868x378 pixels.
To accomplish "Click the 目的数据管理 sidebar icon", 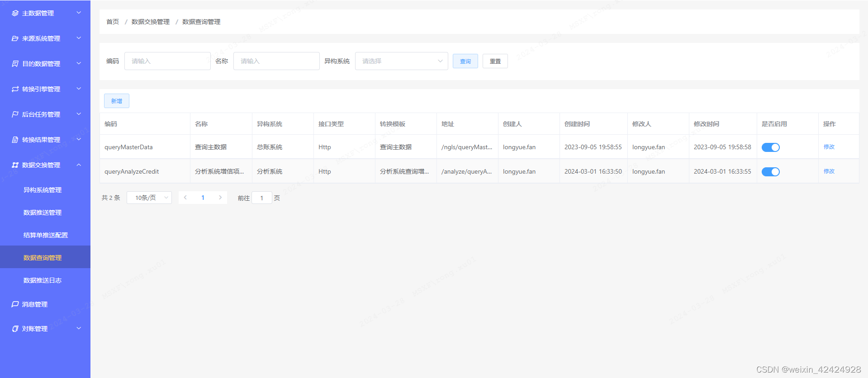I will click(15, 64).
